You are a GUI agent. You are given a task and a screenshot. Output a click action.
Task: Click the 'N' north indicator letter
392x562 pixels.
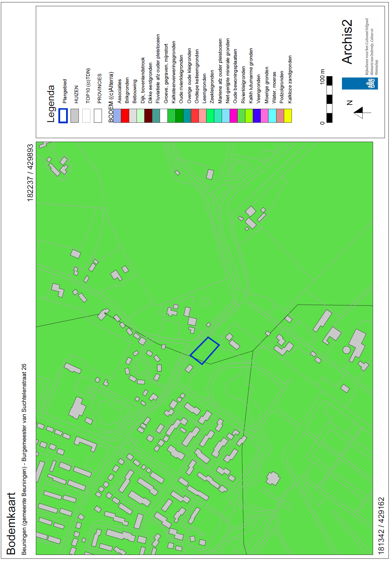click(350, 103)
